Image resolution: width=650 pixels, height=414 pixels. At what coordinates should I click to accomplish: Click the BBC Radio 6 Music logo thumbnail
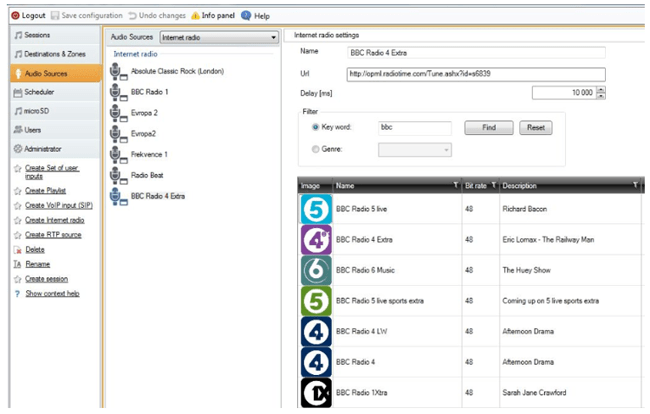[x=316, y=270]
